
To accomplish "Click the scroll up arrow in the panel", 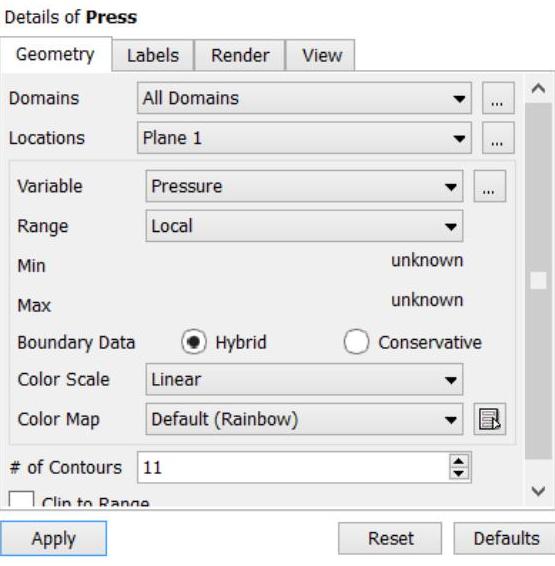I will pyautogui.click(x=538, y=88).
